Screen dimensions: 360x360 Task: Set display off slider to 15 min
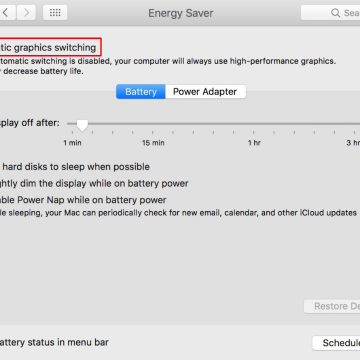click(153, 124)
